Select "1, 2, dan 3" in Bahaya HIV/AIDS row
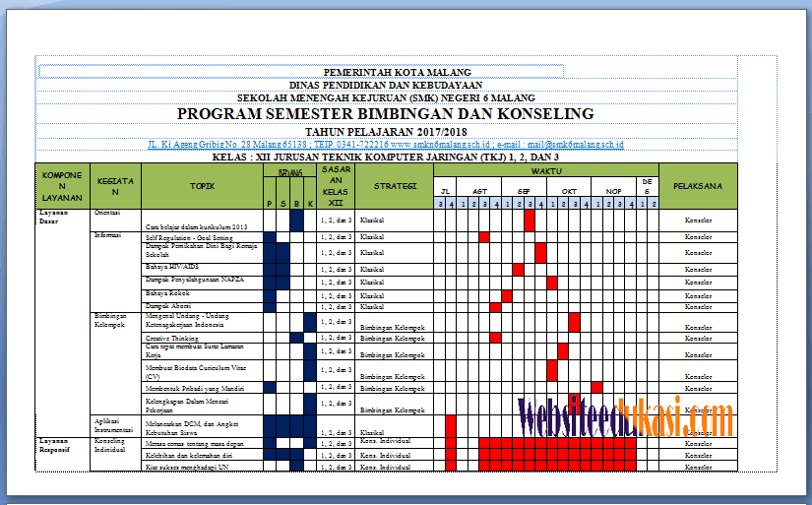The image size is (812, 505). tap(336, 270)
